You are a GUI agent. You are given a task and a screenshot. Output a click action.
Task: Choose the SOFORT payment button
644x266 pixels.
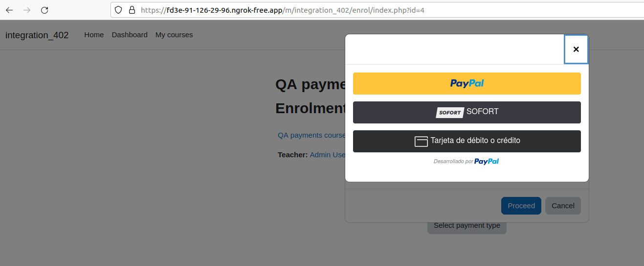467,112
